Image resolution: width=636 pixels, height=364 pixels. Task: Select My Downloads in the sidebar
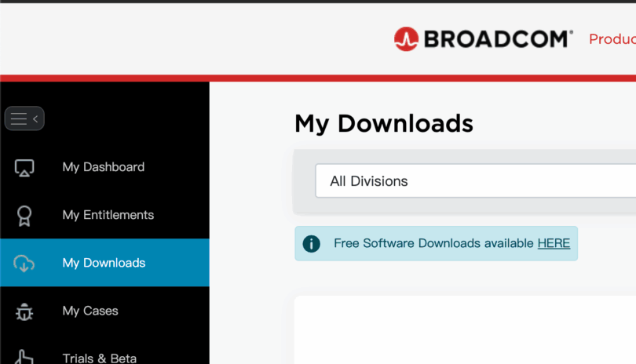click(x=104, y=263)
